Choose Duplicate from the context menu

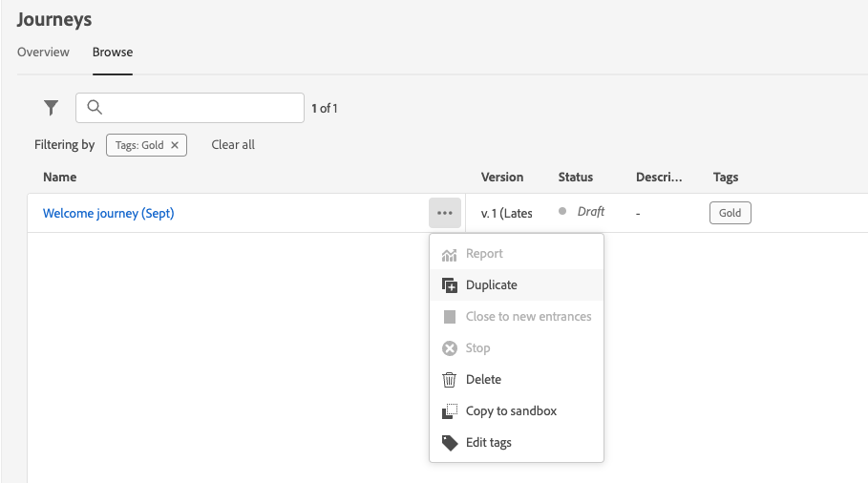[492, 285]
